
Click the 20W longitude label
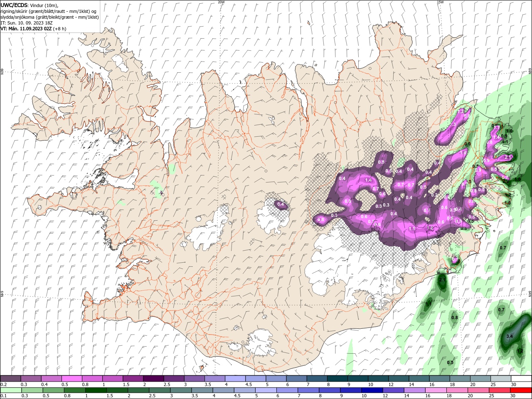coord(221,2)
